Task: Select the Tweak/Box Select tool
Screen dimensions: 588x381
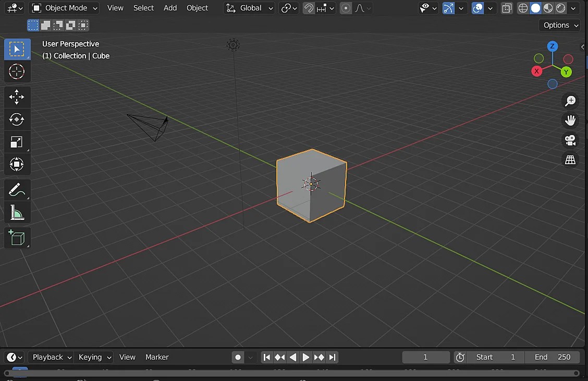Action: tap(17, 48)
